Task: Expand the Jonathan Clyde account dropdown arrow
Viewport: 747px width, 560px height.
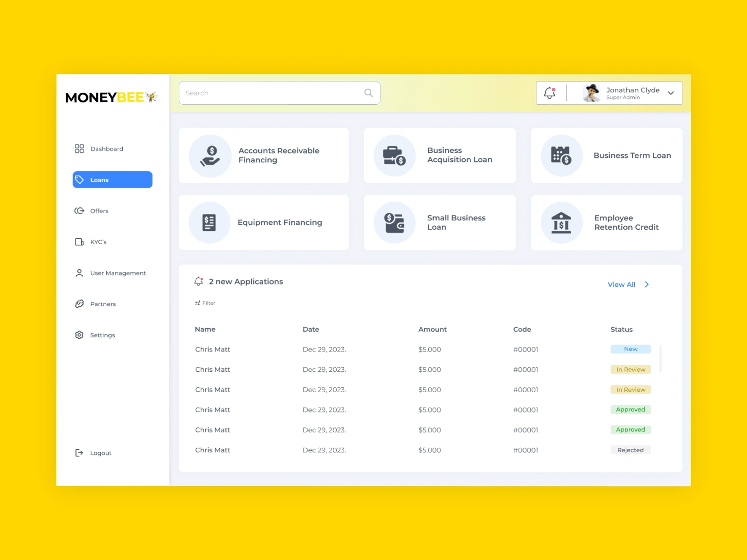Action: point(671,93)
